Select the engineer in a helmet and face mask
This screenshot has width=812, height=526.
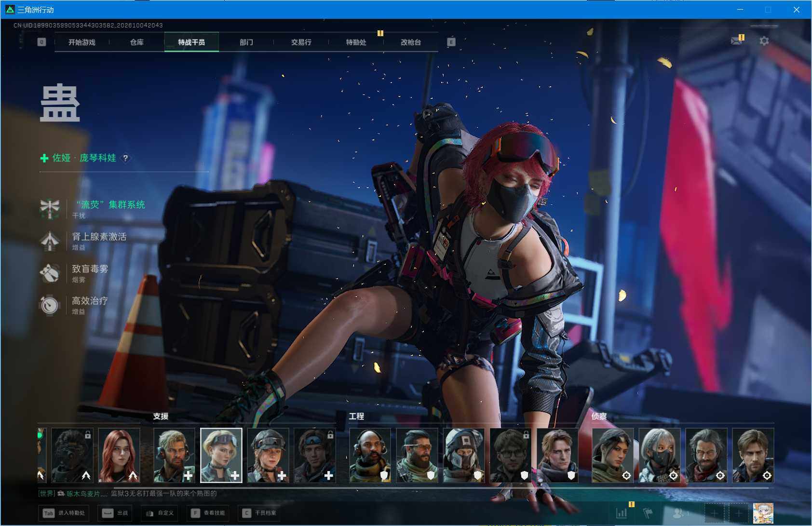[464, 456]
